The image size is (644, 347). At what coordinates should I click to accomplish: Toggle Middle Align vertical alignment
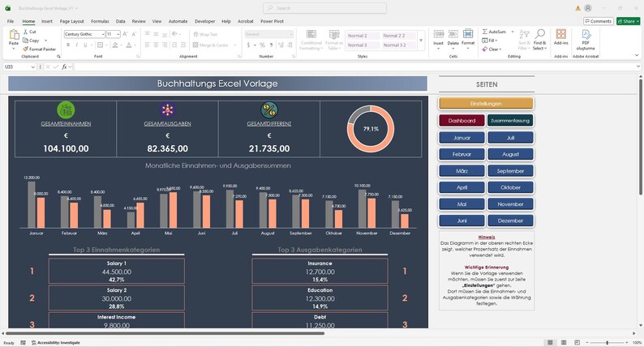pyautogui.click(x=156, y=34)
